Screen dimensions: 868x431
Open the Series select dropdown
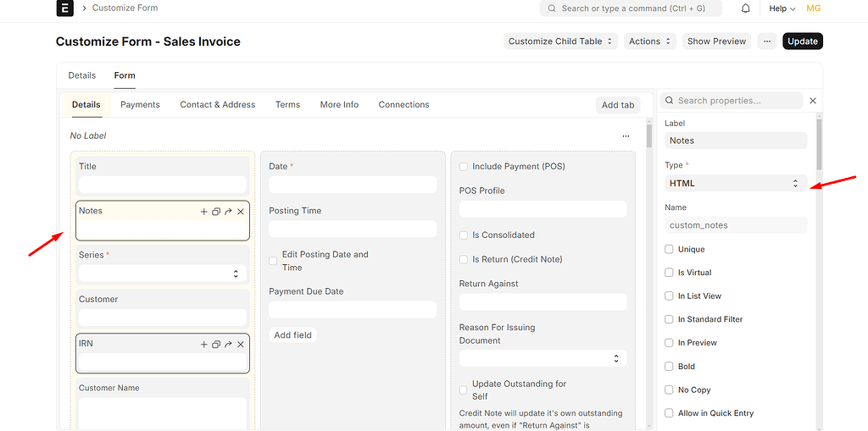point(162,274)
